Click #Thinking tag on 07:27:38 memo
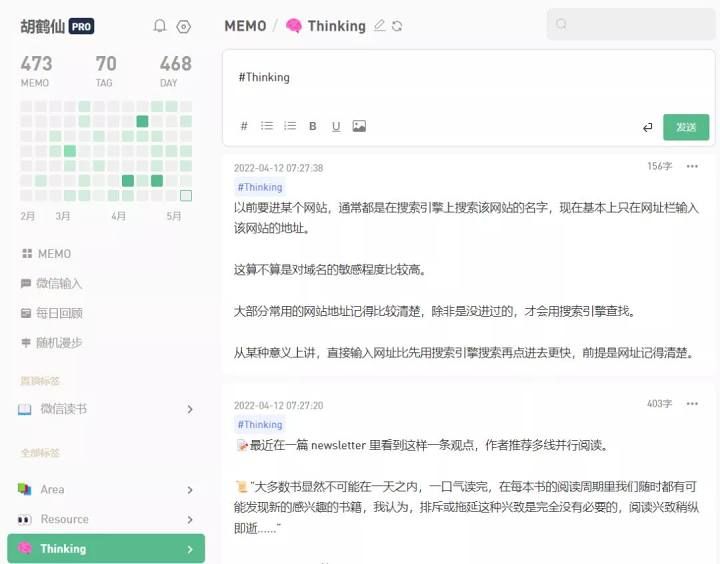This screenshot has width=720, height=564. 260,187
